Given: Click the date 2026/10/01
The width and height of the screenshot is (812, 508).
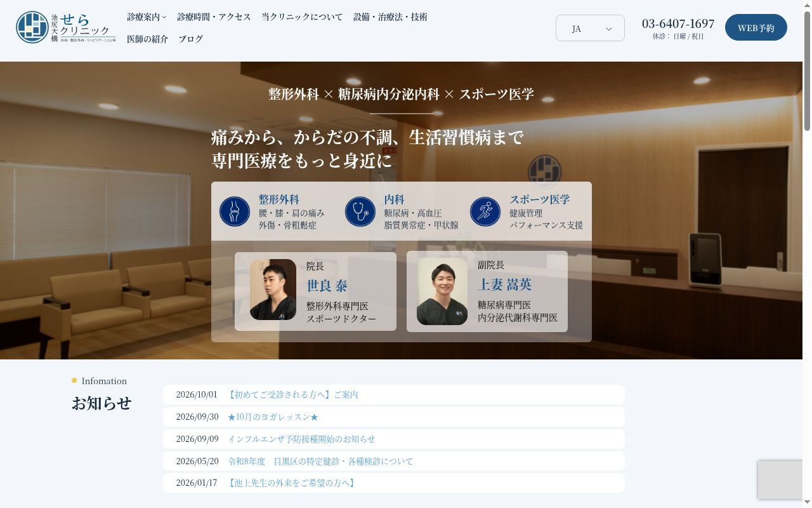Looking at the screenshot, I should [197, 394].
